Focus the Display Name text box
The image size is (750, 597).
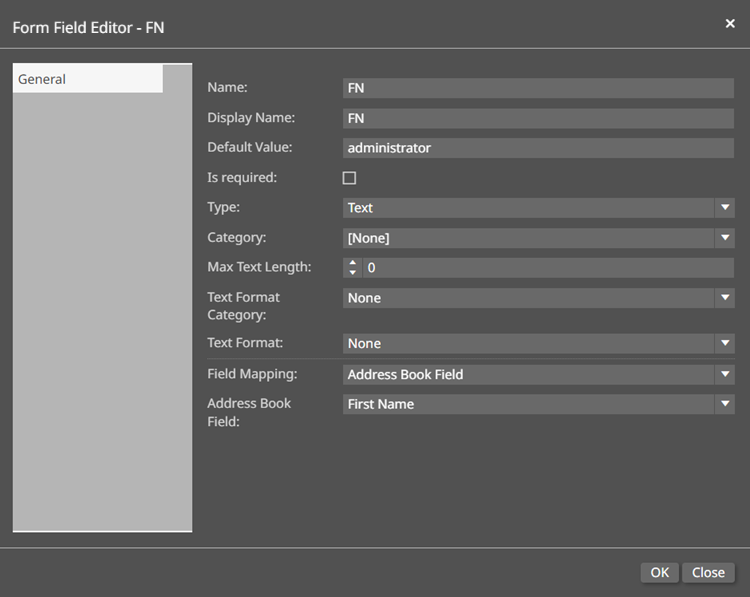click(x=538, y=118)
